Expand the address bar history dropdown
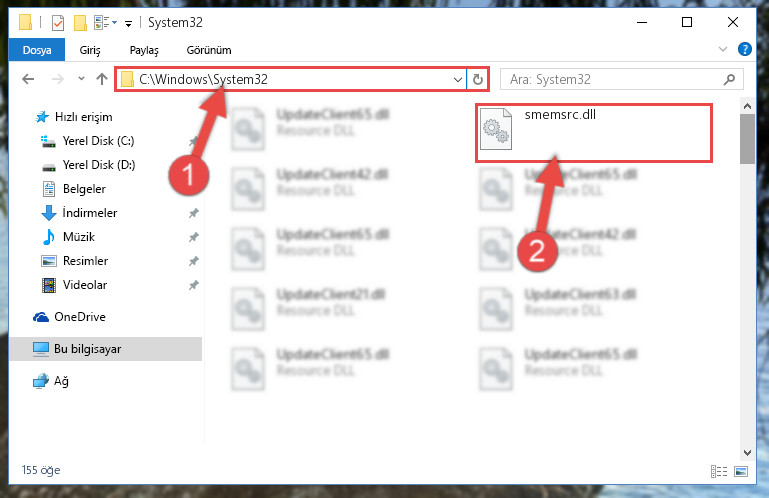The height and width of the screenshot is (498, 769). (458, 79)
